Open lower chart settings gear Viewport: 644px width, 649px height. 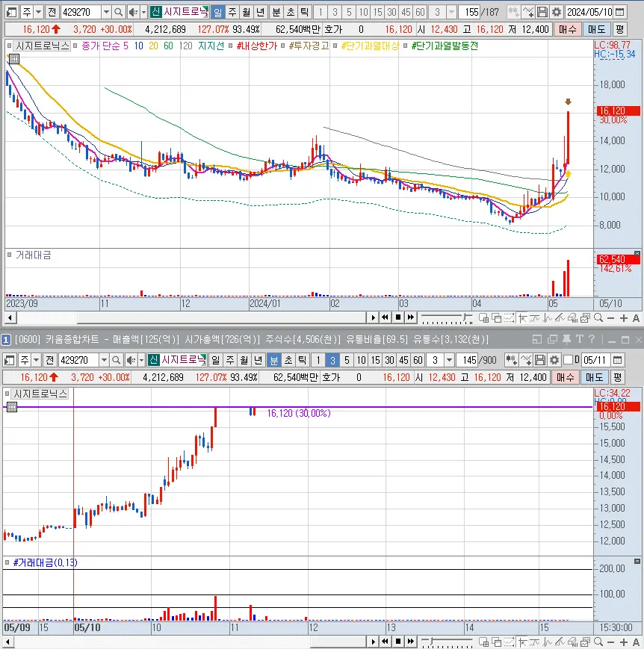(554, 360)
